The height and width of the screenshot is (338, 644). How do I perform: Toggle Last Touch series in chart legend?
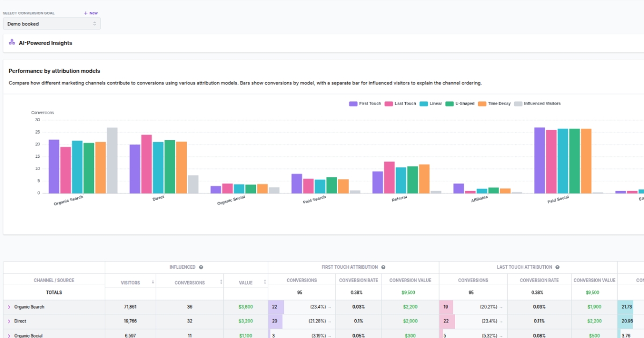pyautogui.click(x=400, y=104)
